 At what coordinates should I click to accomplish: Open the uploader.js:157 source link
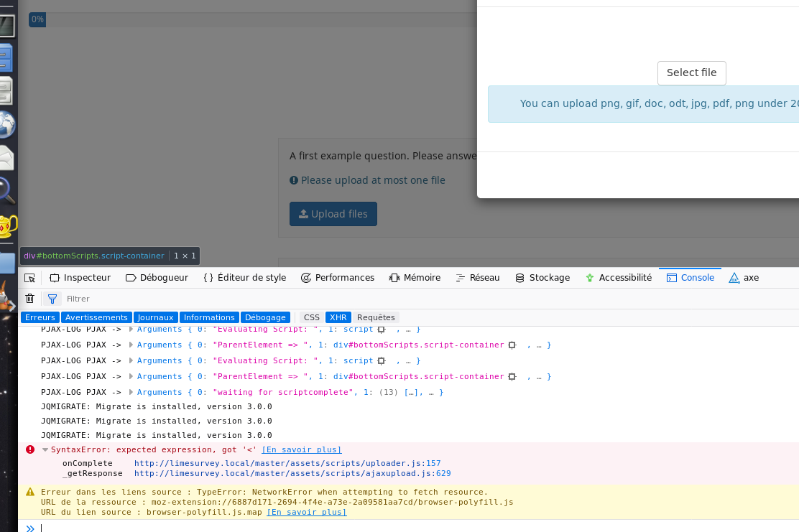(287, 463)
